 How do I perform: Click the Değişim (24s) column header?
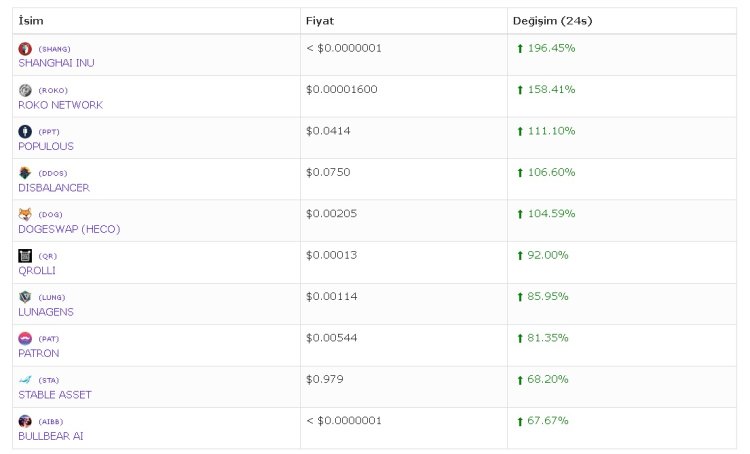[552, 21]
